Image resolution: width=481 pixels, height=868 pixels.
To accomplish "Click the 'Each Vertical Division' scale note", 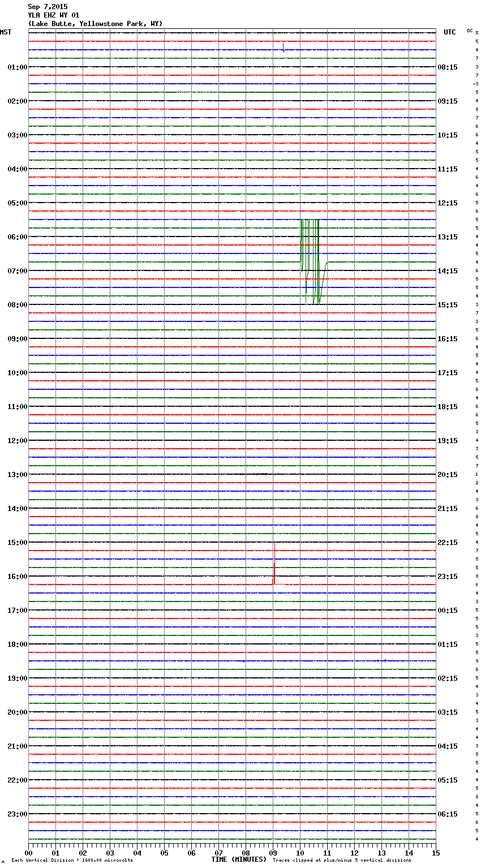I will 72,861.
